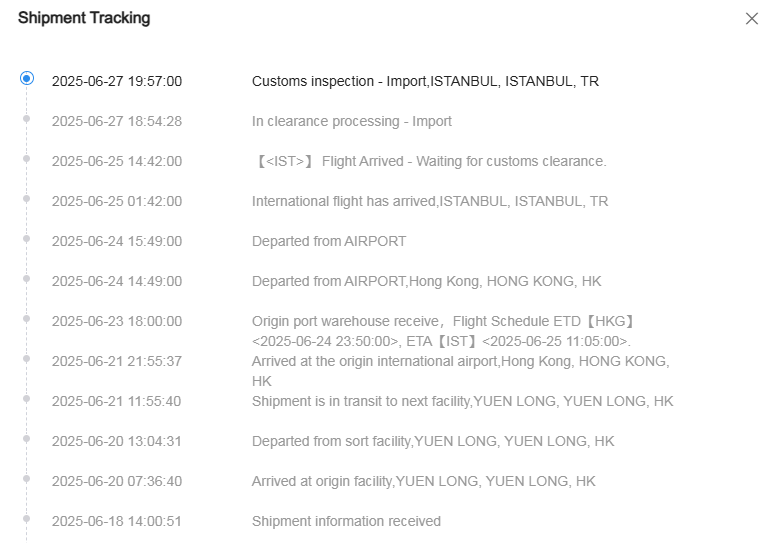Select the Customs inspection - Import entry
This screenshot has height=543, width=759.
[425, 81]
